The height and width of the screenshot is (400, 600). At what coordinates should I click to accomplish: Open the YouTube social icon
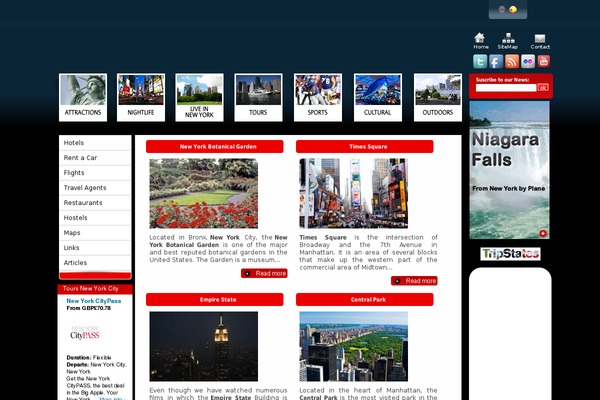pos(543,61)
